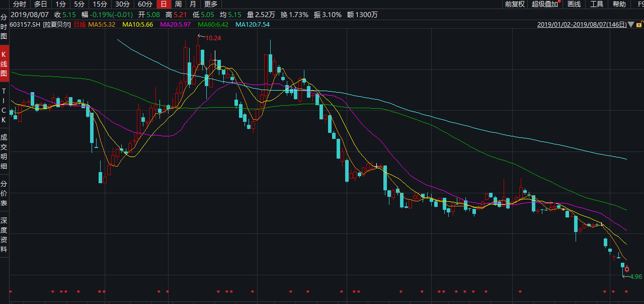Click the volume 量 2.52万
The height and width of the screenshot is (304, 644).
point(262,15)
